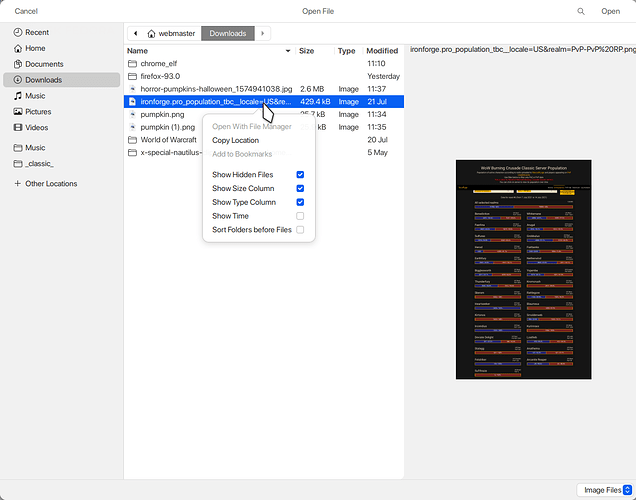636x500 pixels.
Task: Sort by Type column header
Action: pyautogui.click(x=346, y=51)
